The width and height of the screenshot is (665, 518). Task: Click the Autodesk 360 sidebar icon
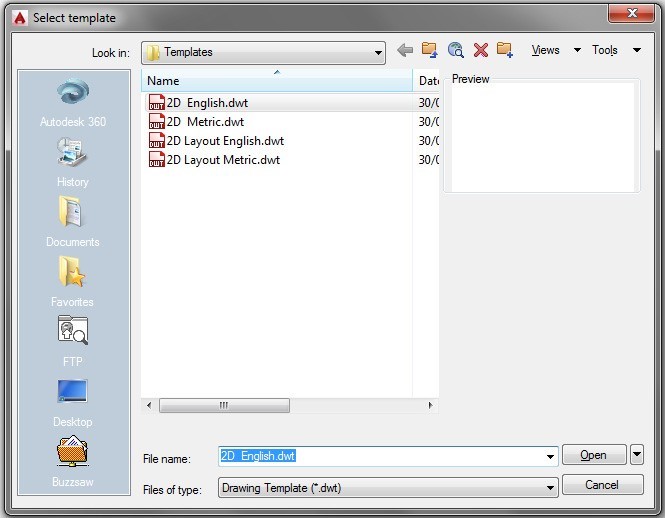point(73,94)
